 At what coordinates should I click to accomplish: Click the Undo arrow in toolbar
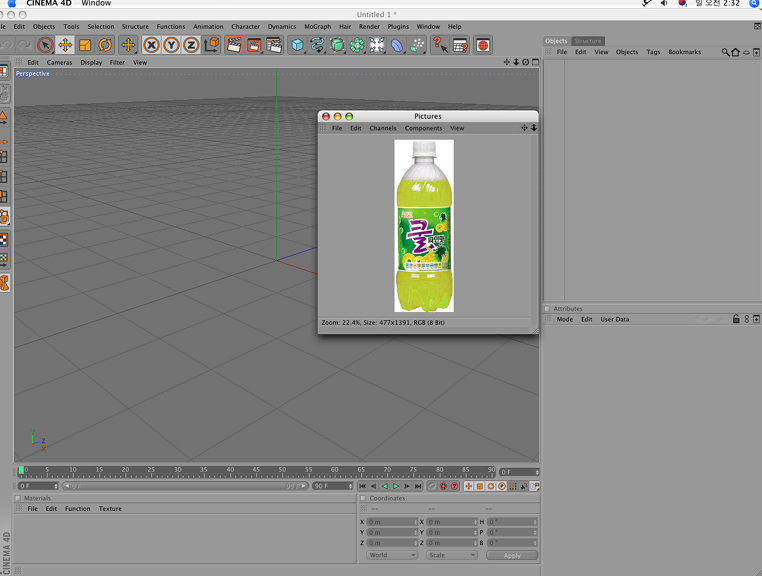pos(6,45)
